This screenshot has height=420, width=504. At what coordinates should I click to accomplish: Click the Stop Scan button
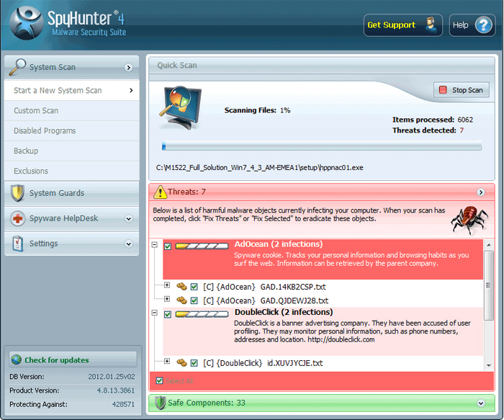pos(462,90)
